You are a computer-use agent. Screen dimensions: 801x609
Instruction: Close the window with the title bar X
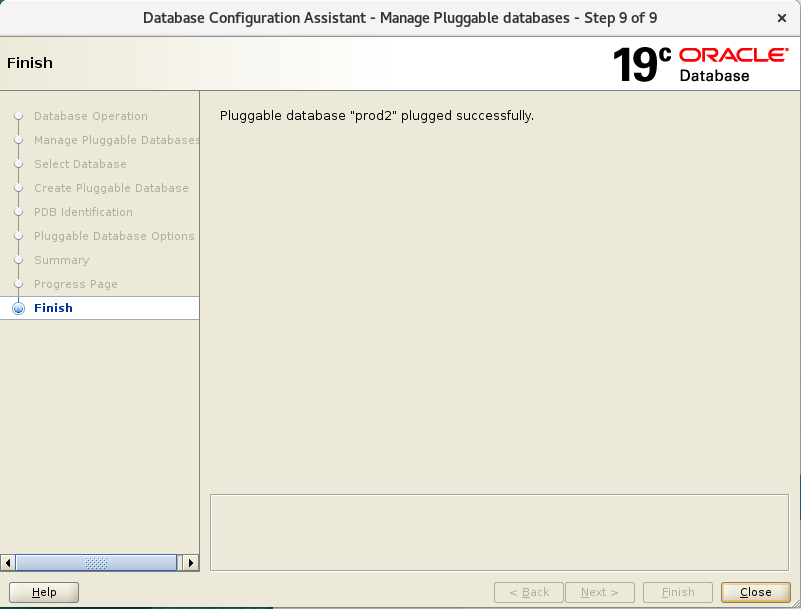tap(782, 18)
